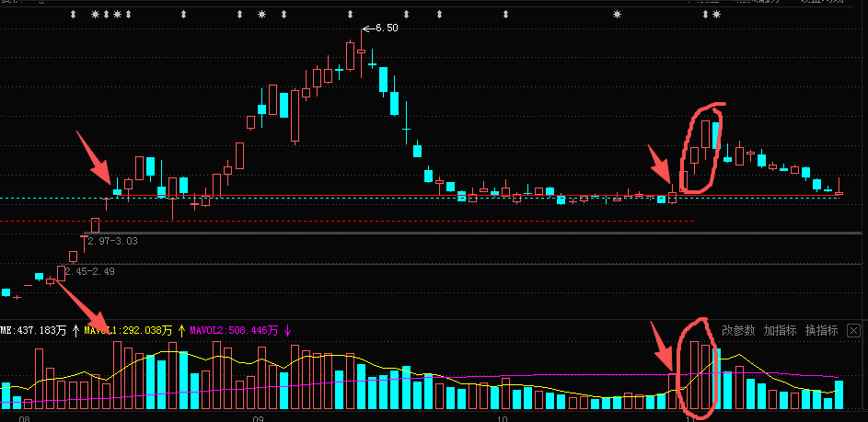Select the 2.97-3.03 gap label
This screenshot has width=868, height=422.
(x=112, y=241)
